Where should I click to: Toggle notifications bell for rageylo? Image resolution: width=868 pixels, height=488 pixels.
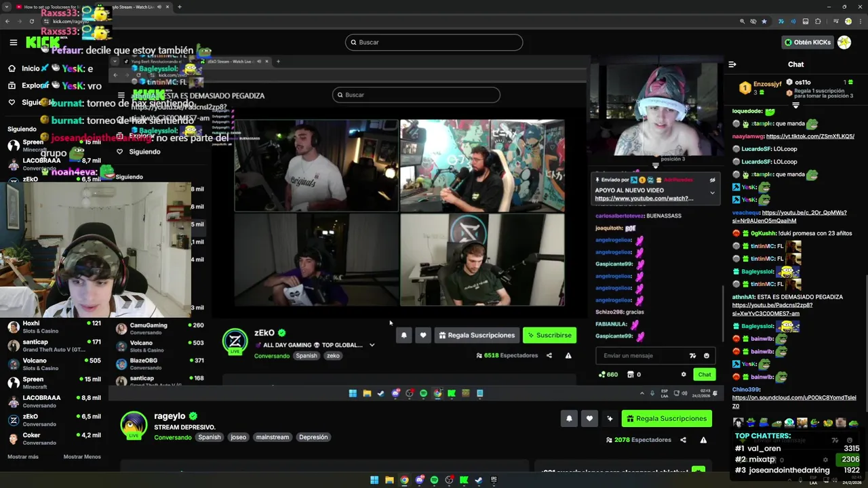point(569,419)
